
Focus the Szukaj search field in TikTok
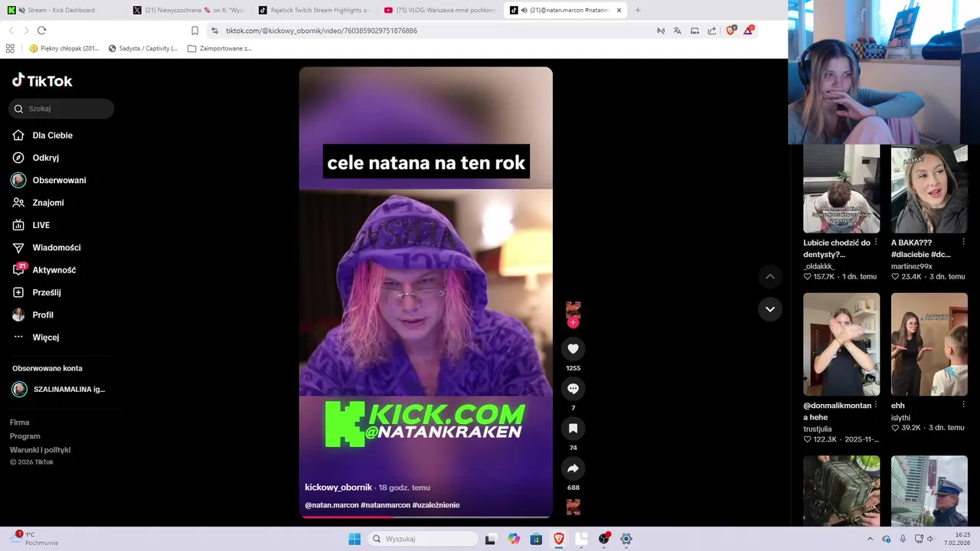pos(61,109)
